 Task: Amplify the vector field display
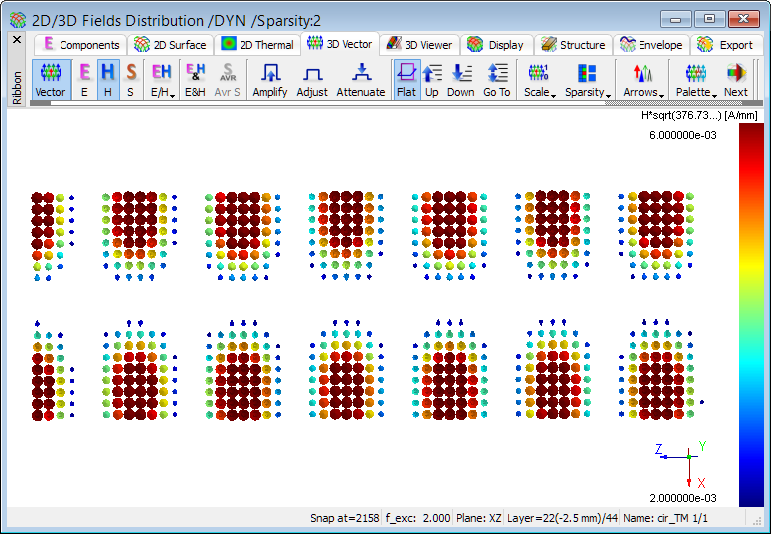click(x=269, y=80)
